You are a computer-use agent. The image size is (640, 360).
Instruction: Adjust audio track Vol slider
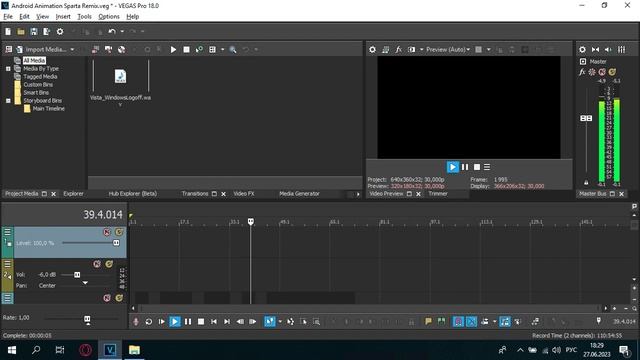tap(77, 275)
